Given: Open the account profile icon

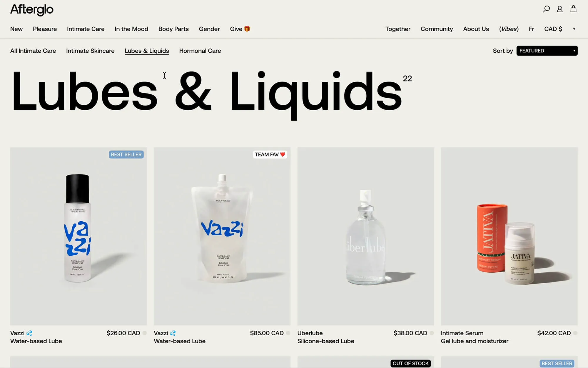Looking at the screenshot, I should (560, 9).
